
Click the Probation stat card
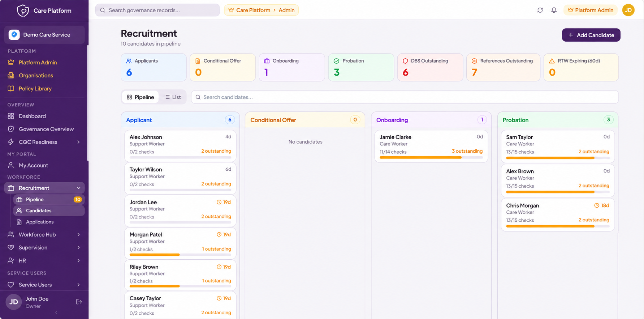(361, 67)
